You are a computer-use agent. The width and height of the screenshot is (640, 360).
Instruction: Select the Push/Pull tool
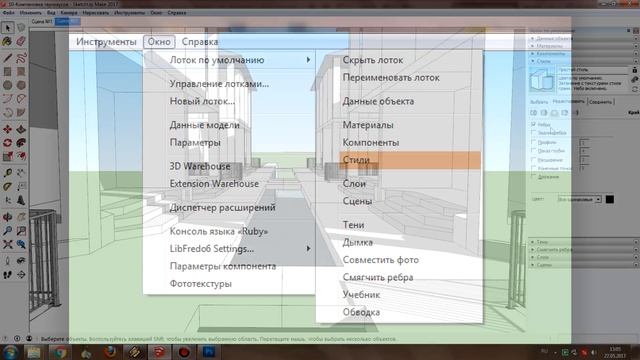(21, 129)
